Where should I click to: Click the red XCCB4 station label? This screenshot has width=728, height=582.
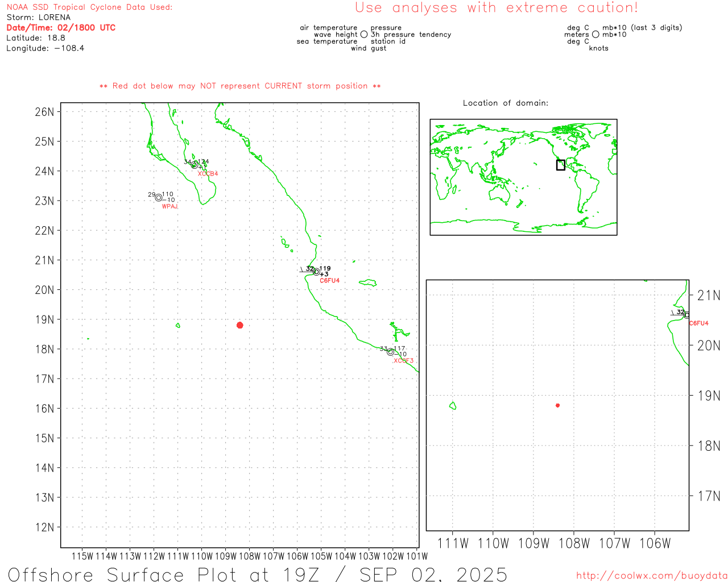(x=208, y=174)
